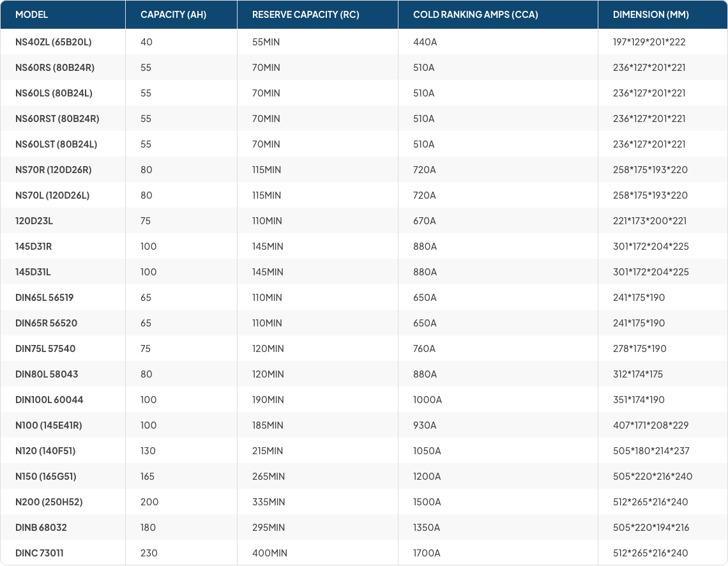Click the N200 (250H52) model cell
The width and height of the screenshot is (728, 566).
coord(49,502)
